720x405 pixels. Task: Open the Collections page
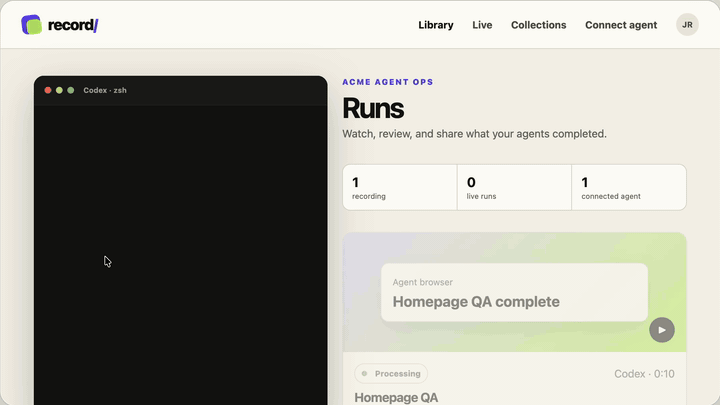click(539, 25)
